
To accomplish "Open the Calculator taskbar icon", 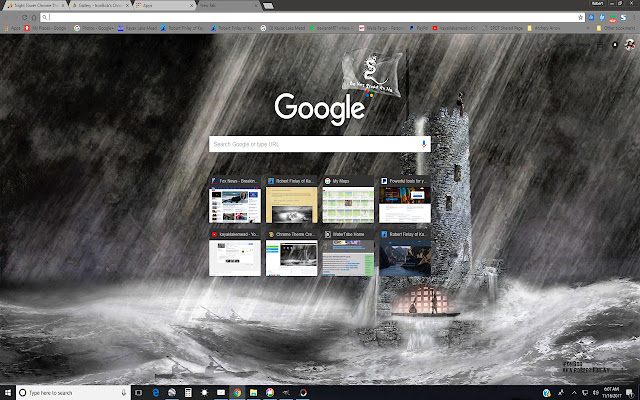I will [188, 393].
